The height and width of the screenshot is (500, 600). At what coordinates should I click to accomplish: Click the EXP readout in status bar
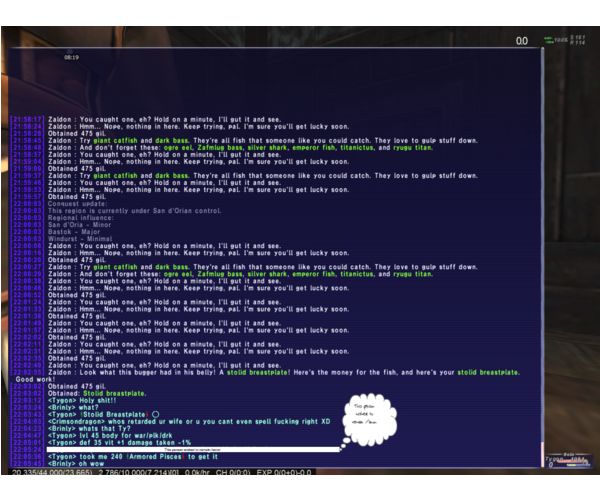pos(284,472)
